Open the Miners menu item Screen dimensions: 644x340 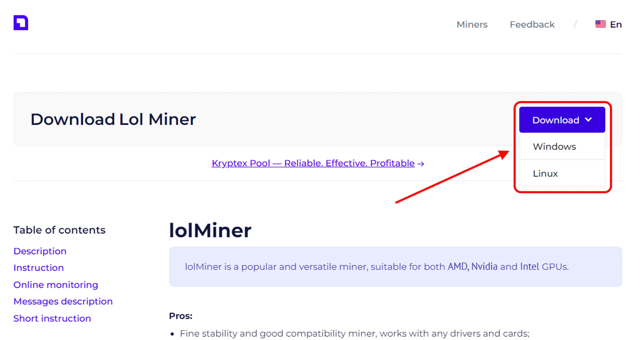point(472,24)
